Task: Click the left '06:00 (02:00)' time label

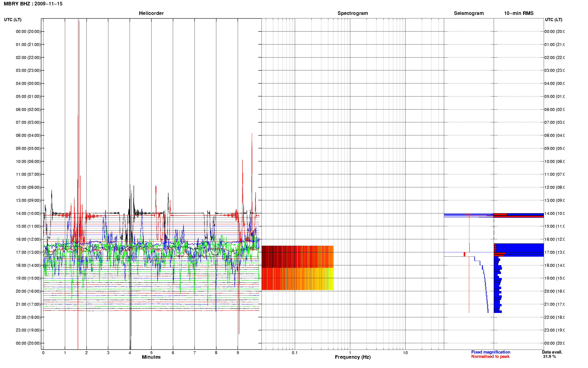Action: pos(28,109)
